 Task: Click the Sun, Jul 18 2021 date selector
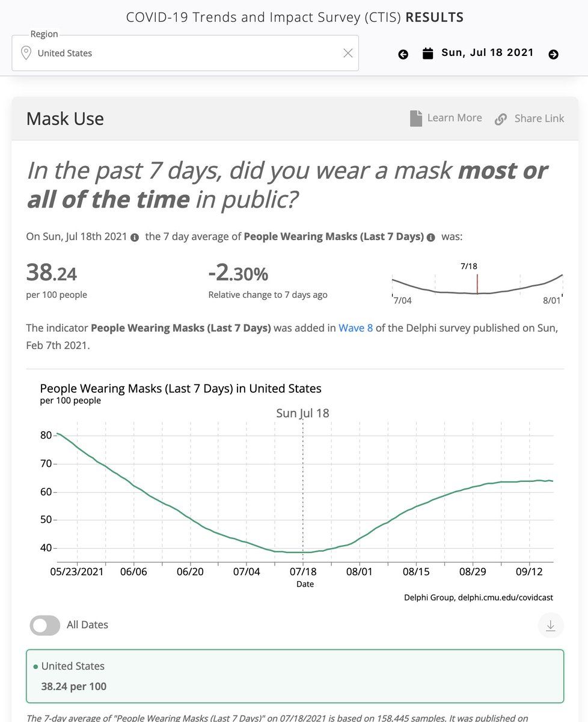(488, 52)
